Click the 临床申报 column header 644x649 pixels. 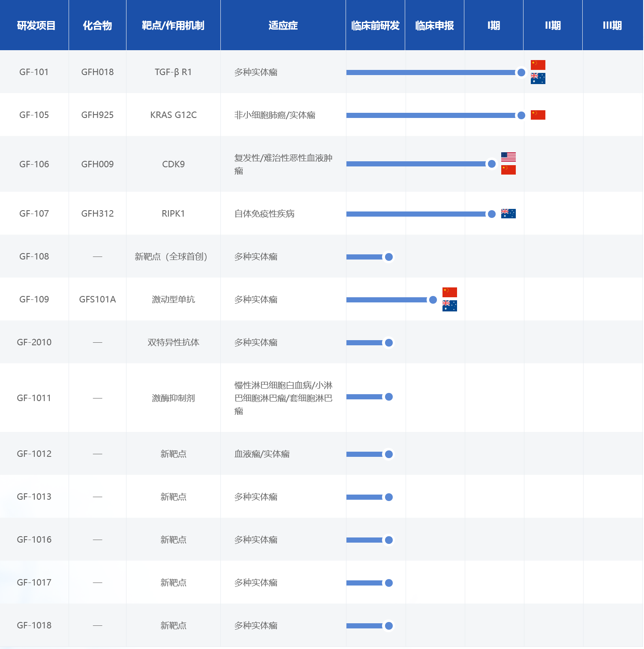point(434,26)
